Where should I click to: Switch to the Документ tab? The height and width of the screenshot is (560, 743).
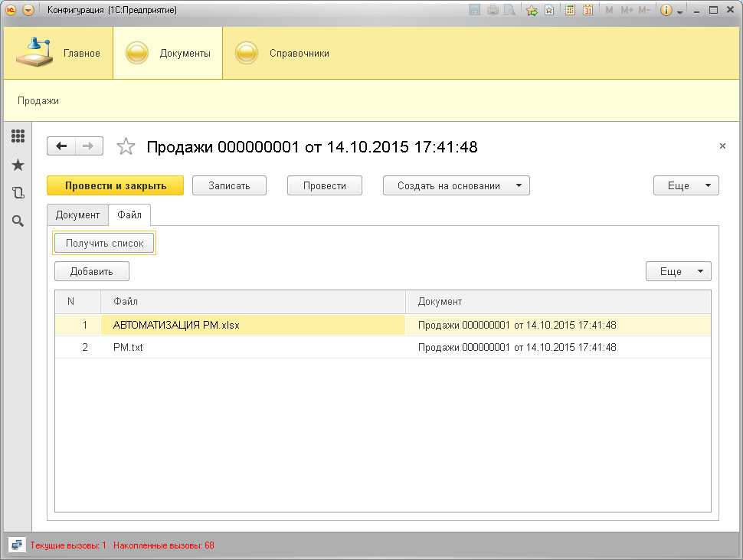(x=77, y=215)
